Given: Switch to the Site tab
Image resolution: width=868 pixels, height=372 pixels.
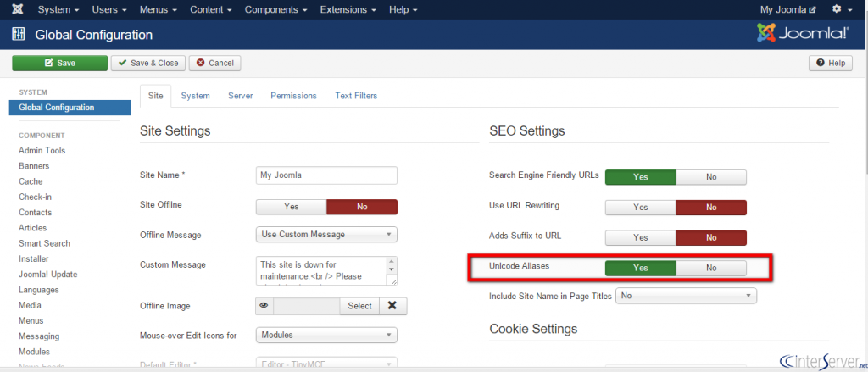Looking at the screenshot, I should (156, 96).
